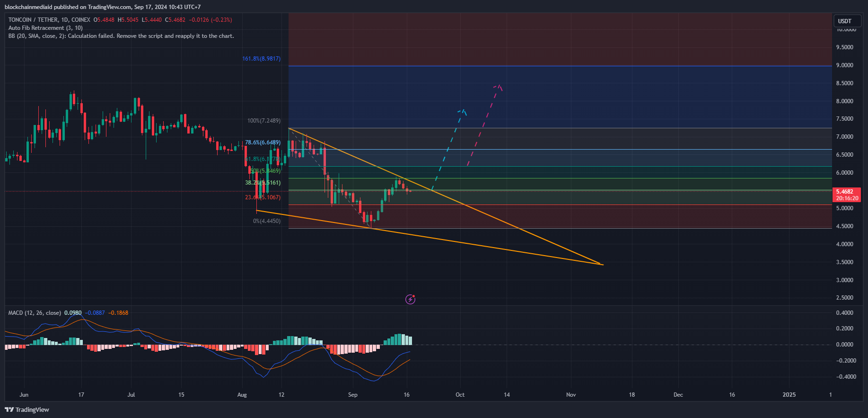Click the 161.8%(8.9817) Fib level label

click(x=261, y=59)
